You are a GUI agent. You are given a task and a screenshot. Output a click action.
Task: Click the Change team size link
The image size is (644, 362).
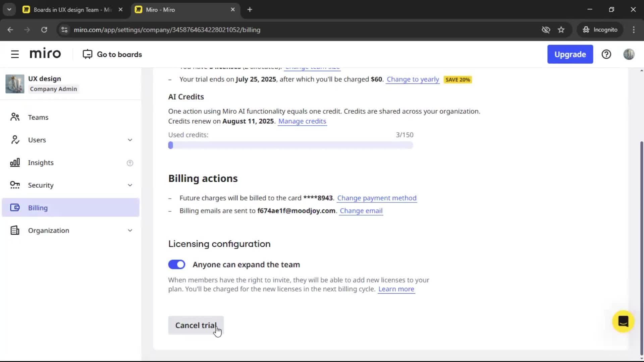[x=312, y=68]
